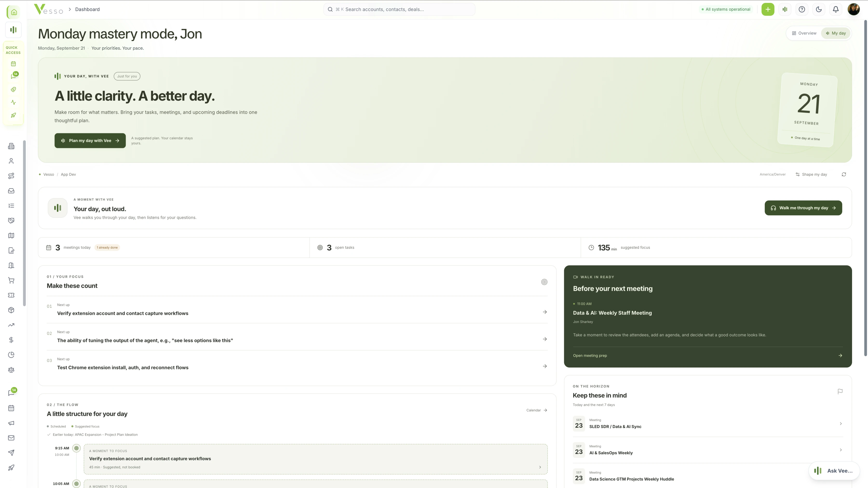Open Shape my day settings

(x=811, y=174)
